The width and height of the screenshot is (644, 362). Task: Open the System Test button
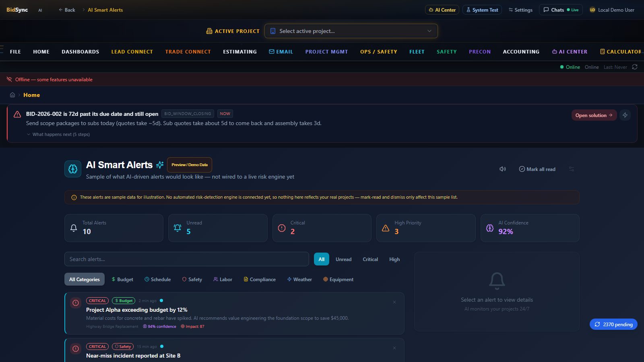[482, 10]
